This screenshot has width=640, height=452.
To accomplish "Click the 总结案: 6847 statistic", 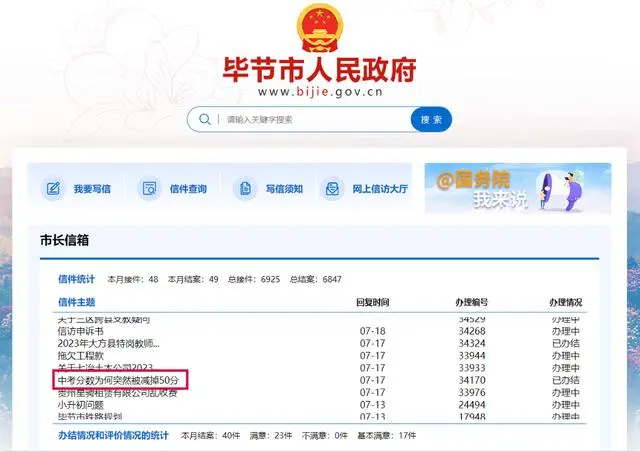I will point(316,279).
